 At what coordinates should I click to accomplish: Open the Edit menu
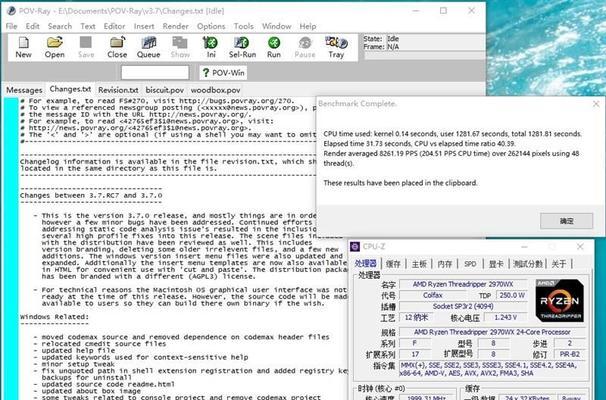click(32, 26)
